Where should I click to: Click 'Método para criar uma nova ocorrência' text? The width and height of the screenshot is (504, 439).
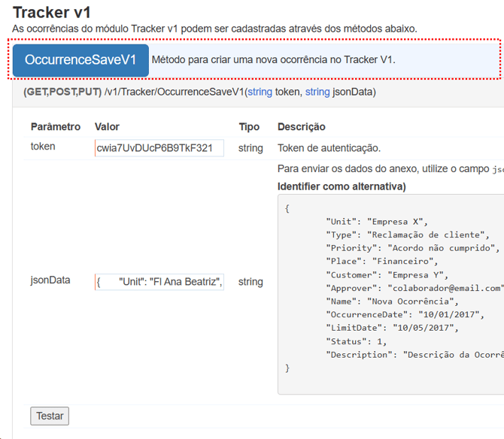(273, 60)
